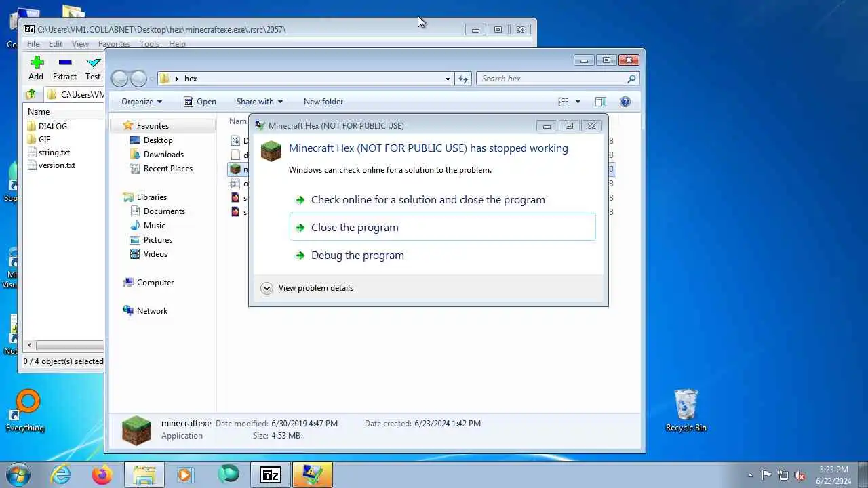Click the 7-Zip Test button
This screenshot has height=488, width=868.
pos(93,68)
